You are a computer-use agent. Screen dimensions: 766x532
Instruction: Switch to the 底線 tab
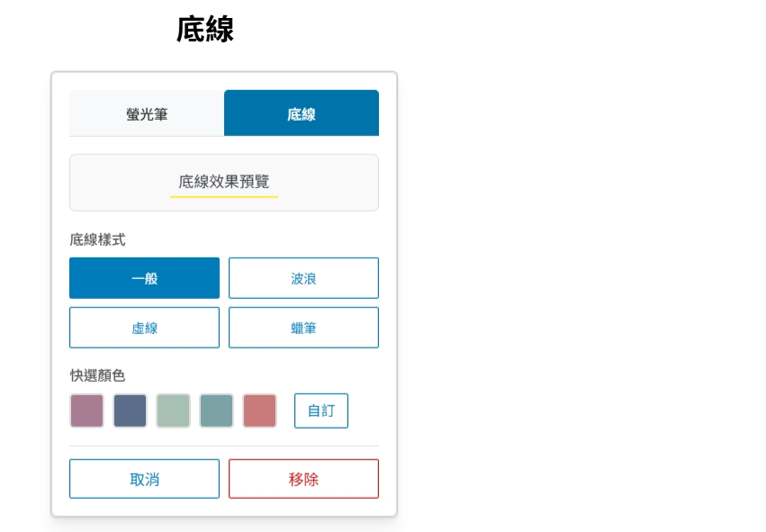302,113
